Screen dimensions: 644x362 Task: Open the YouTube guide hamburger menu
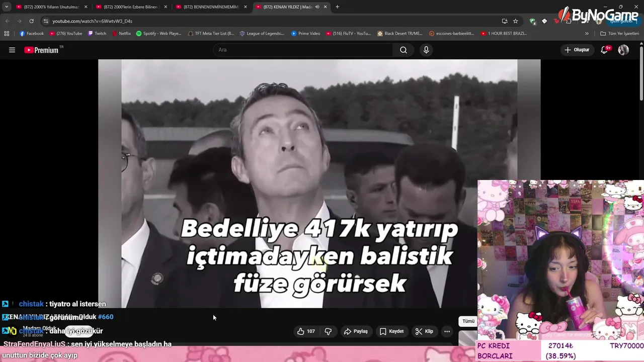(x=12, y=50)
